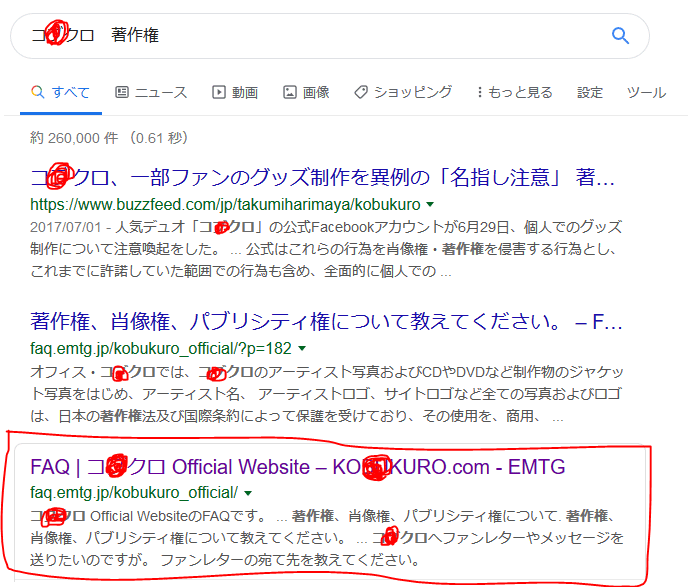Click the newspaper icon on ニュース tab
This screenshot has height=587, width=688.
click(122, 92)
